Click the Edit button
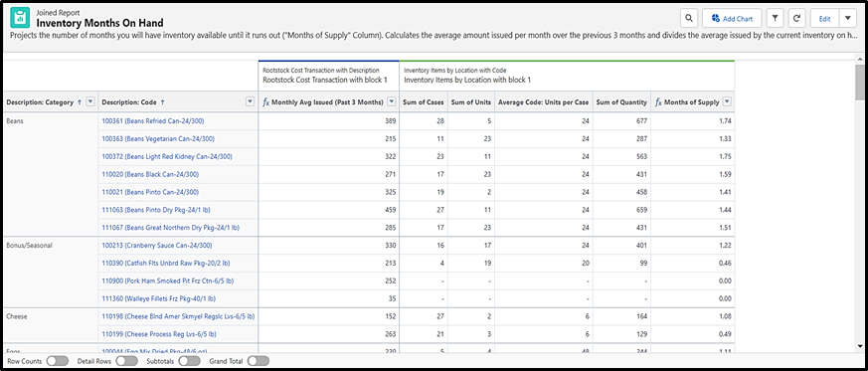This screenshot has width=868, height=371. [825, 18]
